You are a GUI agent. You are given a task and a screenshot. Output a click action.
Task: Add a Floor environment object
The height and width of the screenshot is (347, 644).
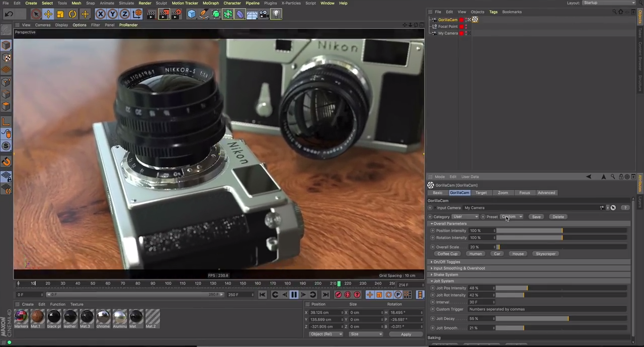252,14
